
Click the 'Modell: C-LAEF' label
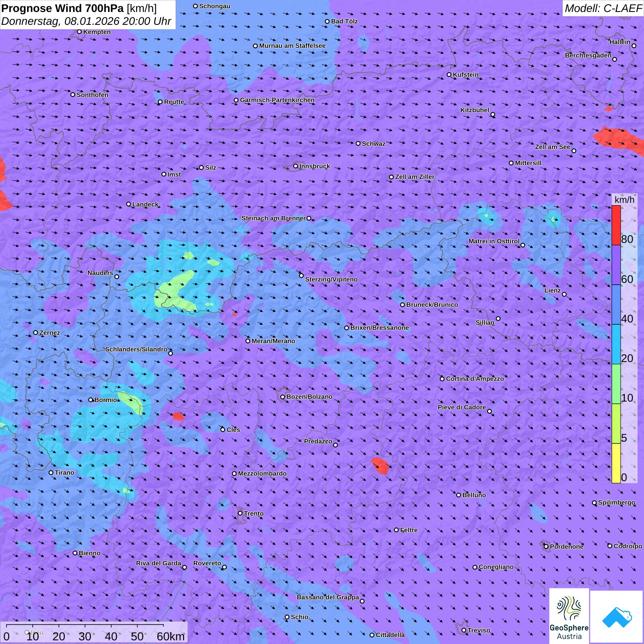tap(603, 8)
